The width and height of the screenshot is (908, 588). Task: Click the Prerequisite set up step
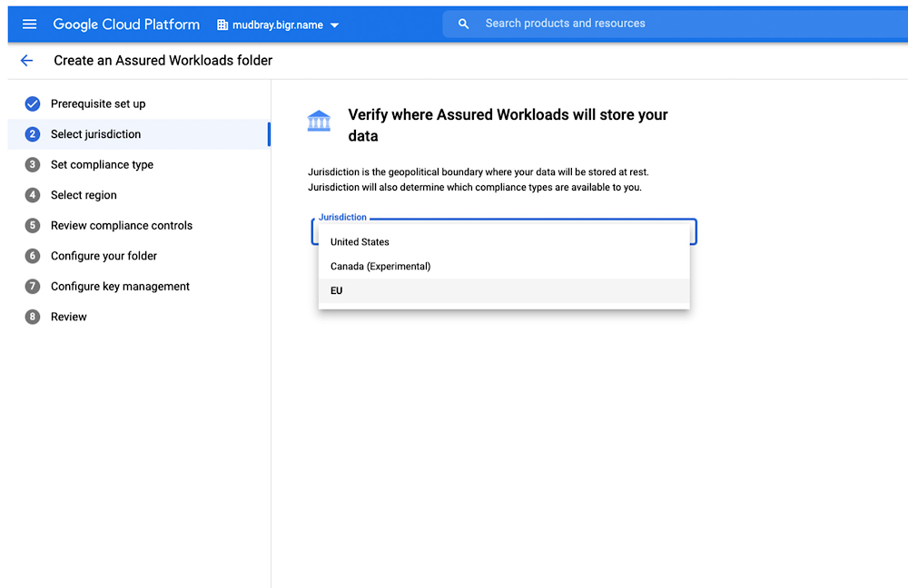pyautogui.click(x=98, y=104)
